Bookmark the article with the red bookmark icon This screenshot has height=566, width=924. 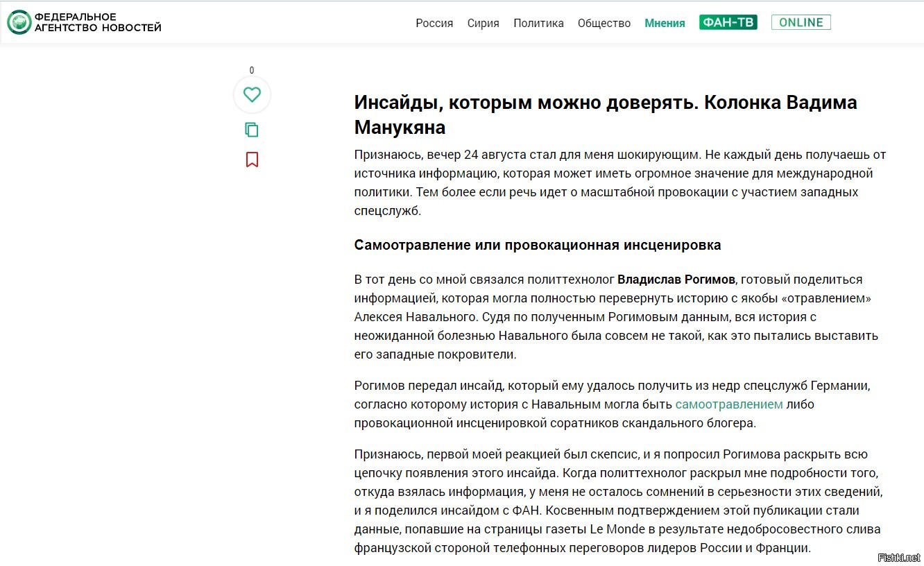point(252,160)
